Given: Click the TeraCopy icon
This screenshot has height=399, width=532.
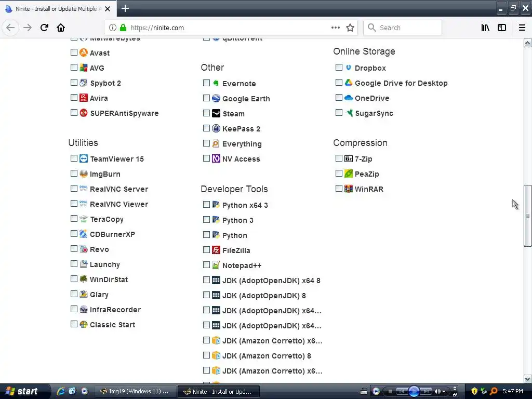Looking at the screenshot, I should [84, 219].
